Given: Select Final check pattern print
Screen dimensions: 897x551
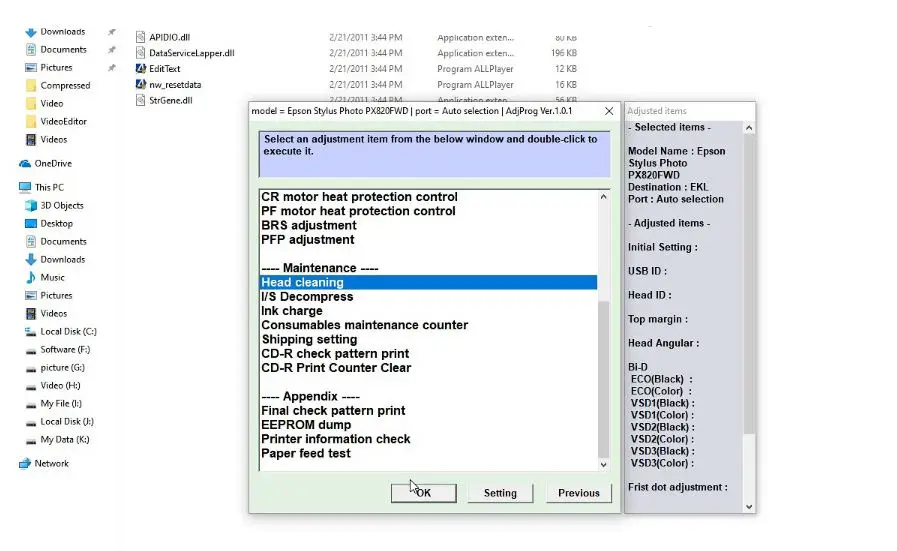Looking at the screenshot, I should pos(333,411).
